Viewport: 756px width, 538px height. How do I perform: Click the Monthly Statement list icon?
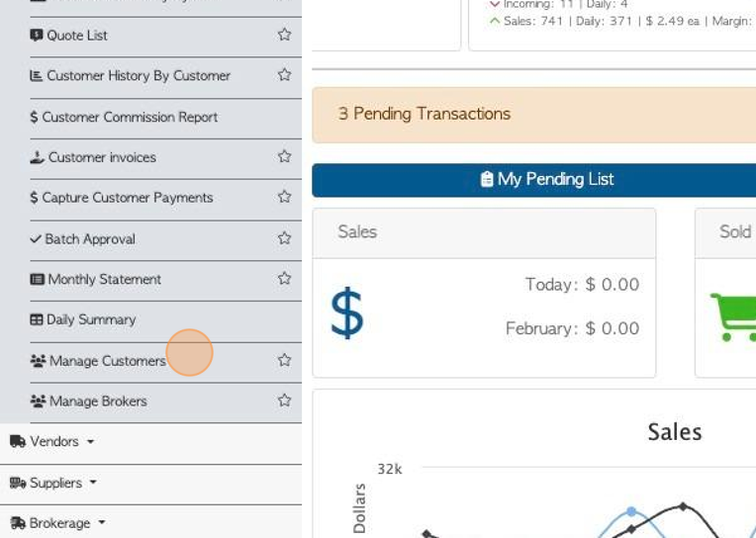point(38,279)
